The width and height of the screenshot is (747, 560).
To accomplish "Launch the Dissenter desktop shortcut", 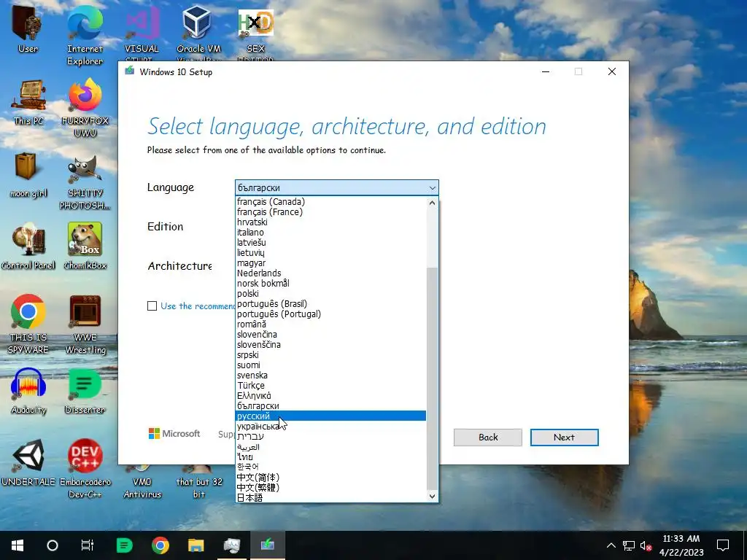I will coord(85,392).
